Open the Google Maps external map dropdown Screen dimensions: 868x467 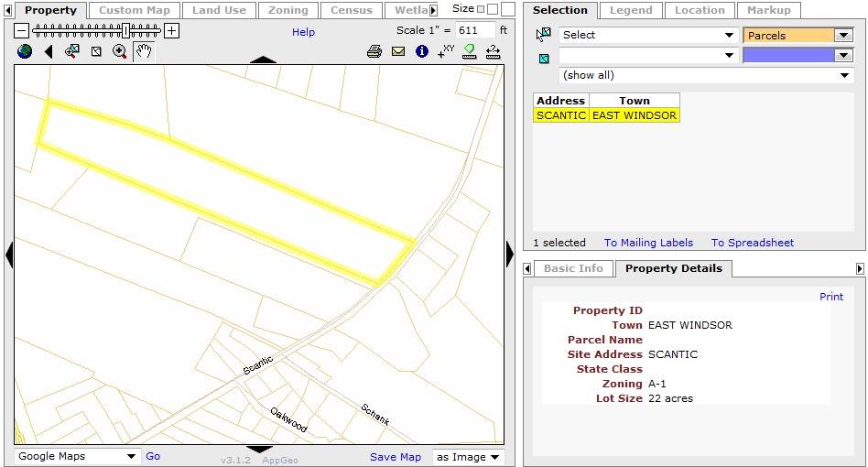(x=76, y=457)
